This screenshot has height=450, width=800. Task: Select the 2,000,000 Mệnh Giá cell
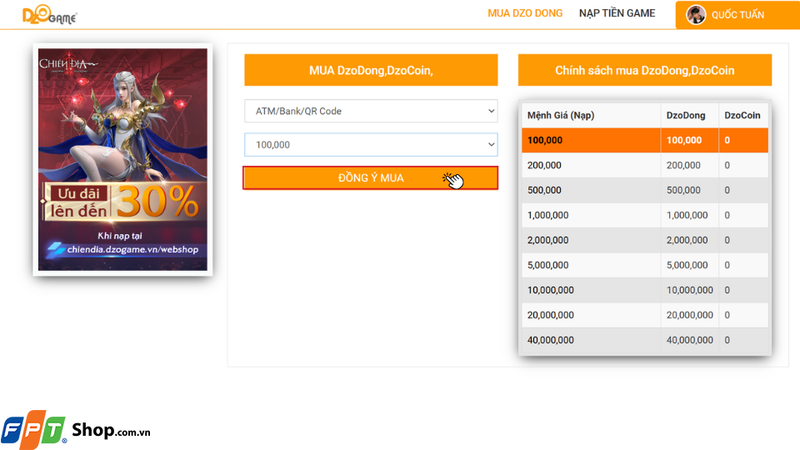click(x=591, y=240)
